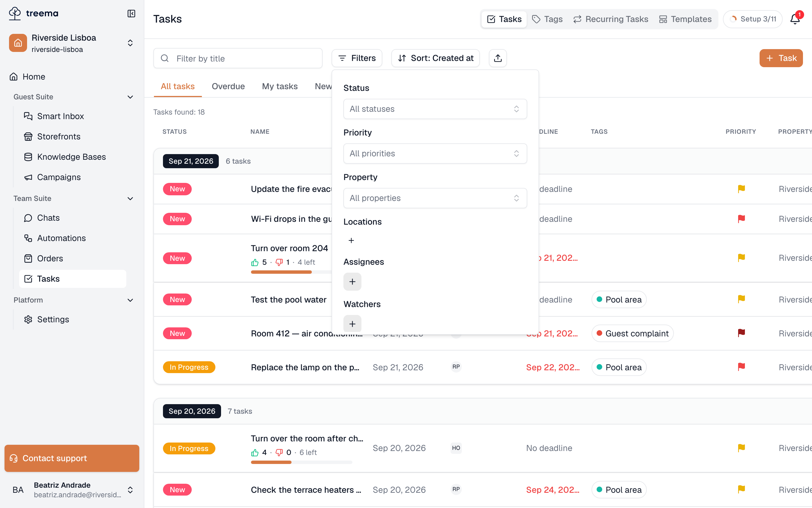Go to Campaigns in sidebar
The width and height of the screenshot is (812, 508).
click(73, 178)
